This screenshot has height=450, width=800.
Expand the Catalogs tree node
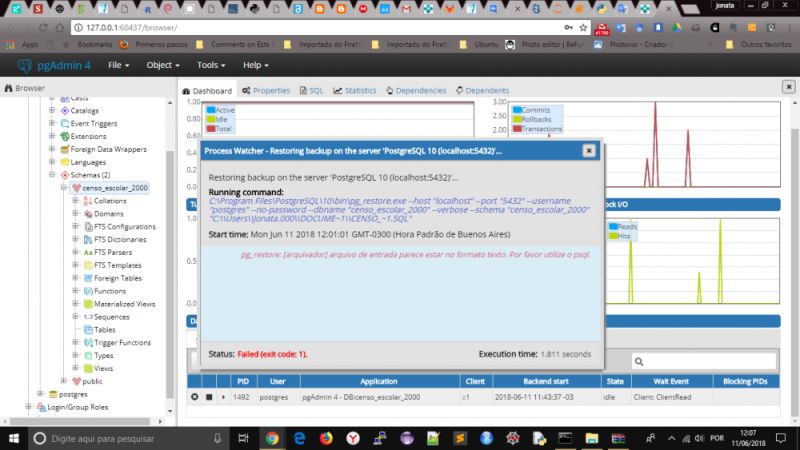52,110
